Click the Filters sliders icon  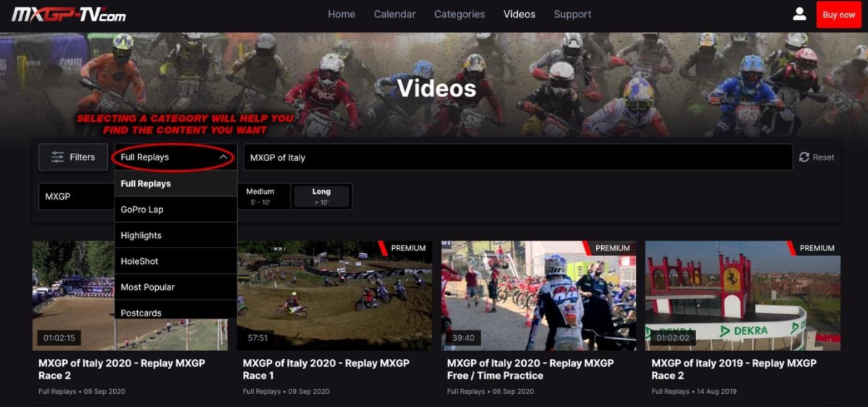point(57,157)
